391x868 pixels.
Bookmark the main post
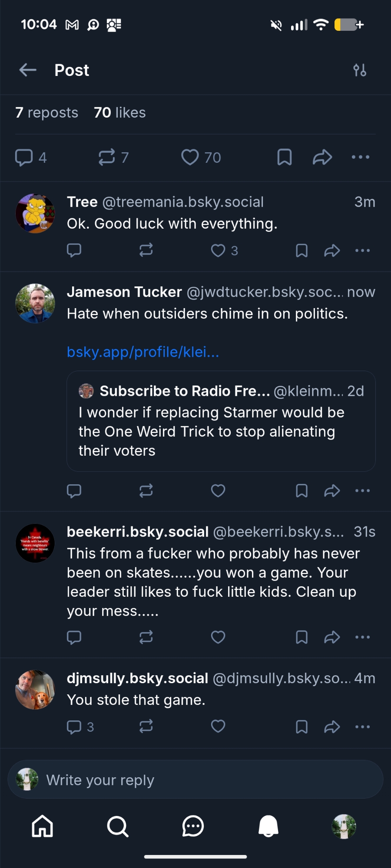pos(285,158)
